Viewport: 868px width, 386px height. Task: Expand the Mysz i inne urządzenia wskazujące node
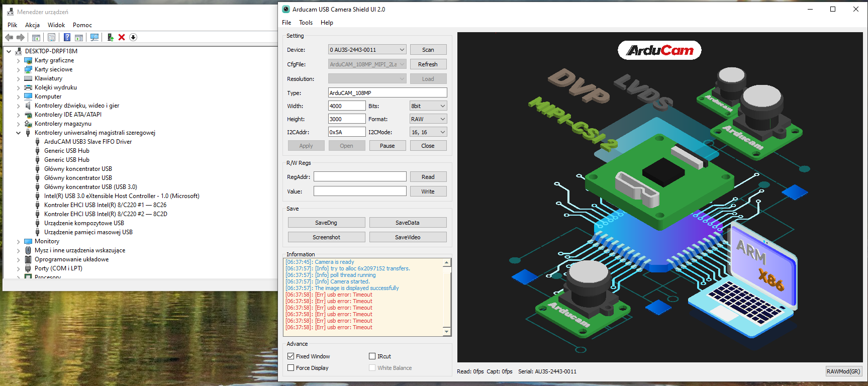click(x=19, y=251)
